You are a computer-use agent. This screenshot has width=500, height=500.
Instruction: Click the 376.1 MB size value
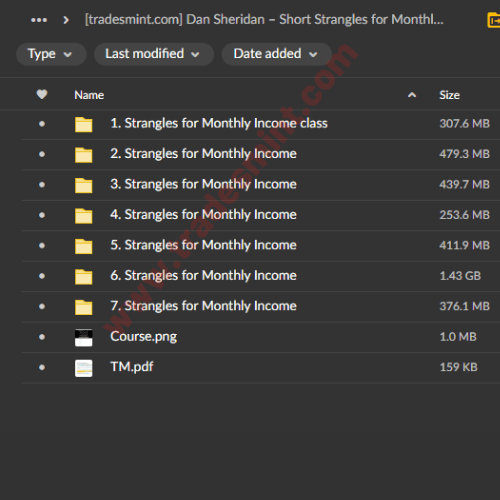[x=464, y=306]
